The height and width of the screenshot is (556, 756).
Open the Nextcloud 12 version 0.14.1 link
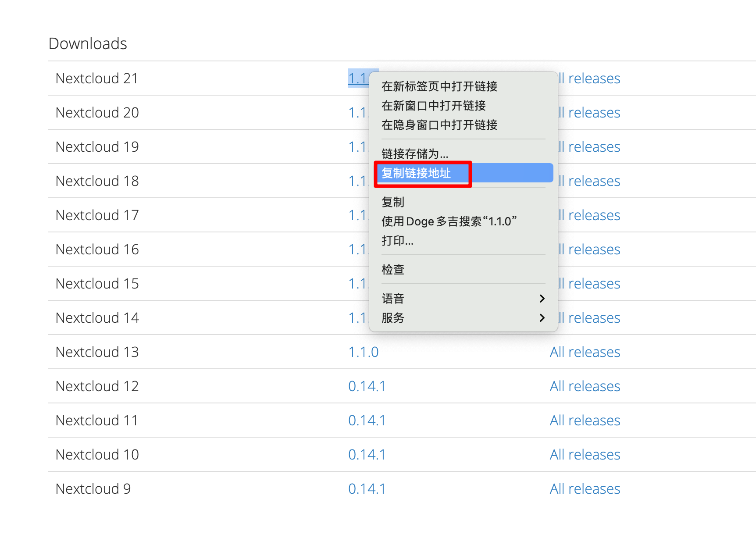[x=367, y=386]
